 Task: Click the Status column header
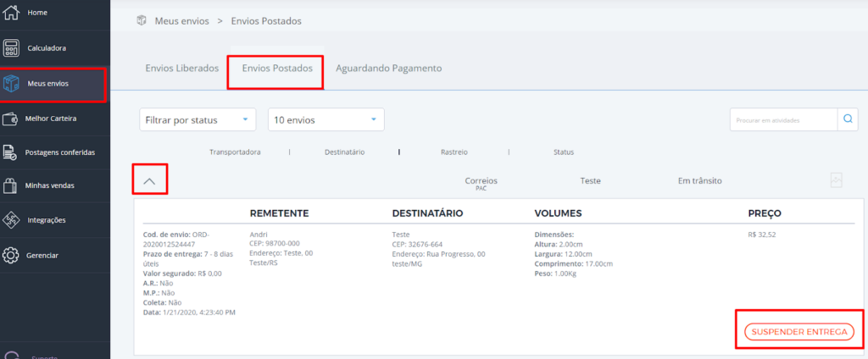tap(564, 152)
